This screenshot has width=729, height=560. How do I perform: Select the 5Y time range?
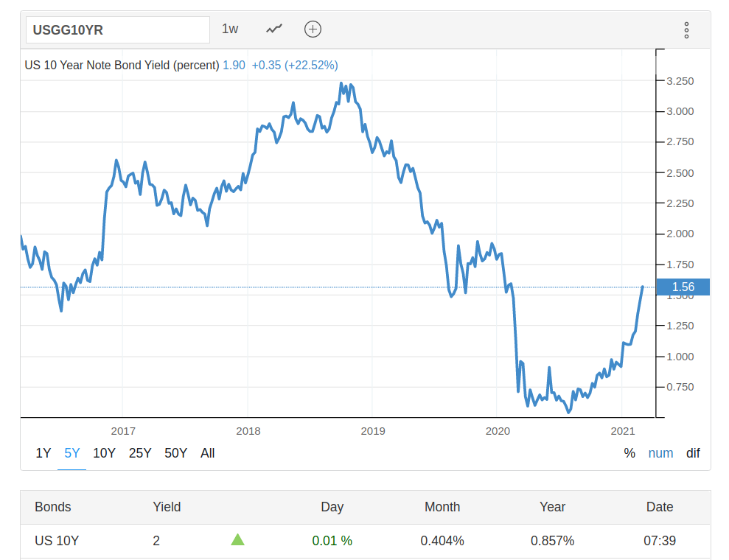point(72,453)
